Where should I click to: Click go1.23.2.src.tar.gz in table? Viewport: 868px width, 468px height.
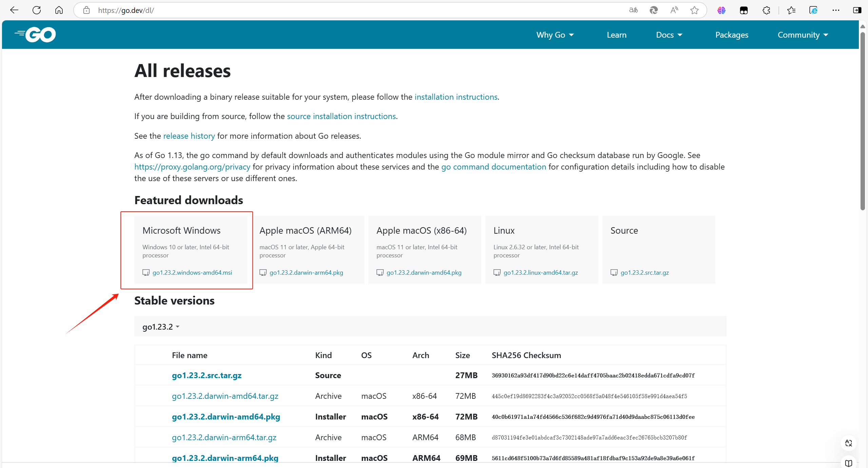[207, 375]
